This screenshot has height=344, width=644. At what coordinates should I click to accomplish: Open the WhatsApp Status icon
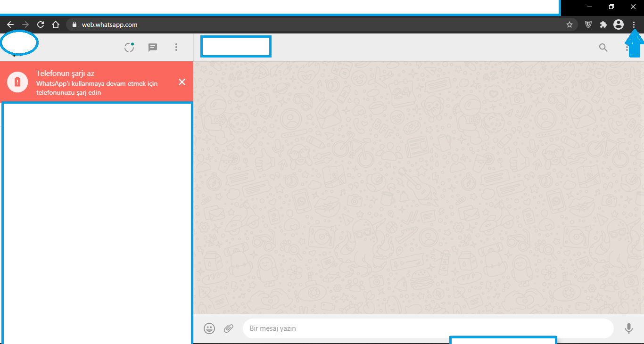coord(129,47)
